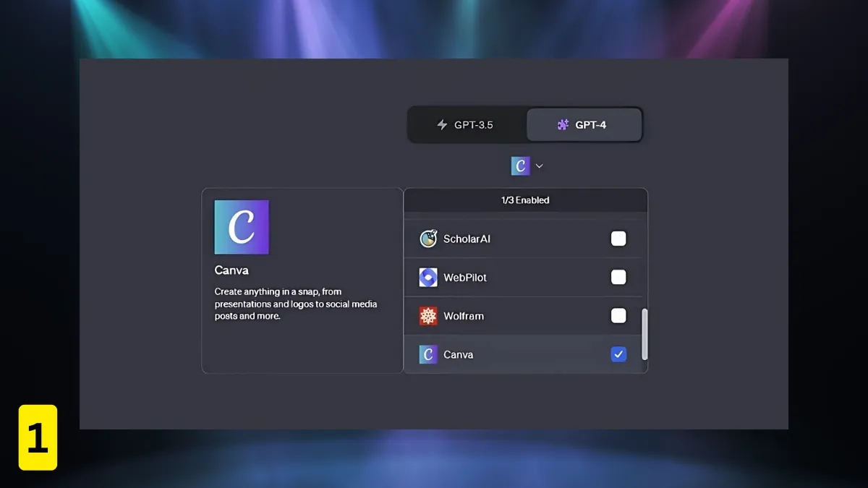This screenshot has width=868, height=488.
Task: Enable the WebPilot plugin checkbox
Action: point(618,277)
